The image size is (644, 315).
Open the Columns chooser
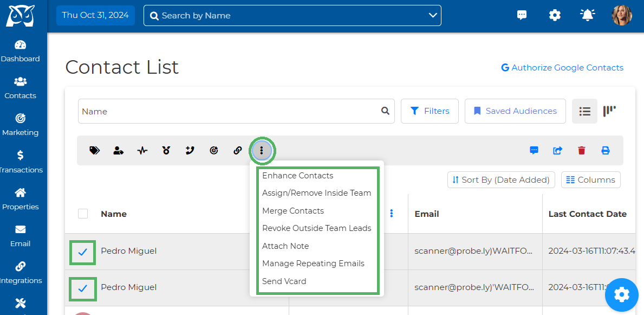pos(590,179)
